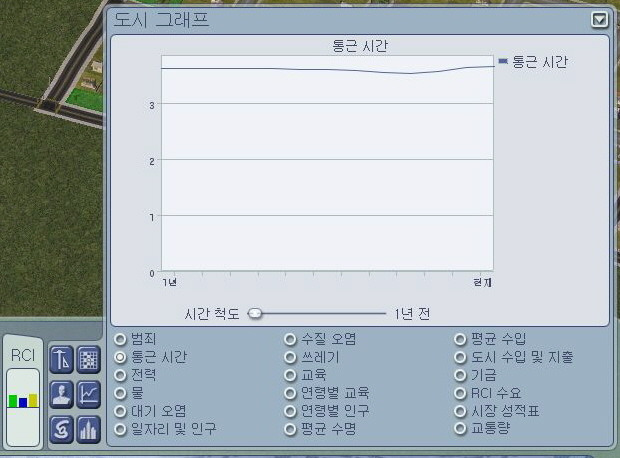Click the RCI tab label
Screen dimensions: 620x458
[x=23, y=355]
